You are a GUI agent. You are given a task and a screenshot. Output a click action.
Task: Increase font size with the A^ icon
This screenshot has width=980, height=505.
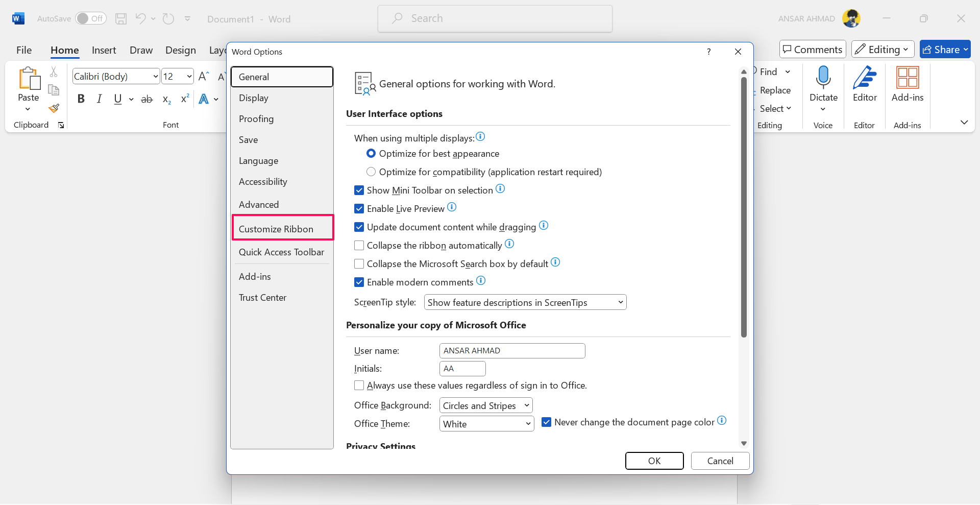pos(204,77)
